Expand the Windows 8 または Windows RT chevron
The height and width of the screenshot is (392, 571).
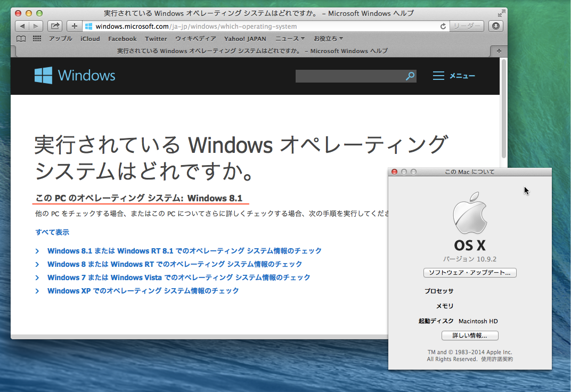37,264
